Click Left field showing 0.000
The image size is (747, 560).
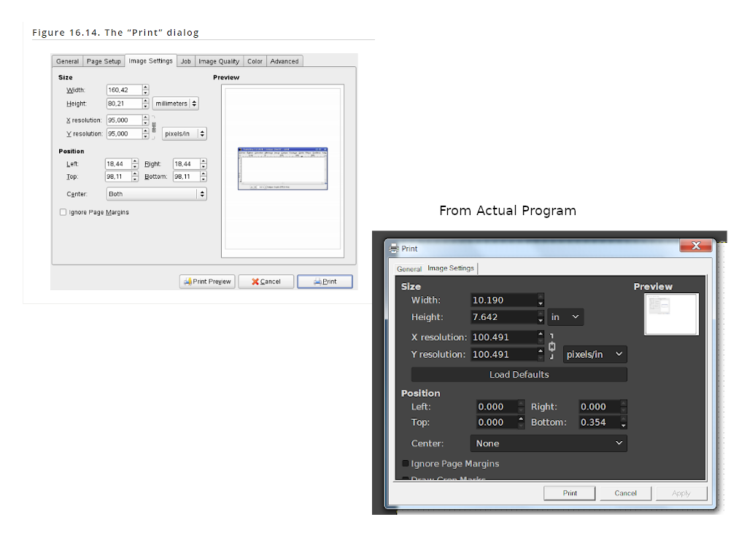coord(497,407)
